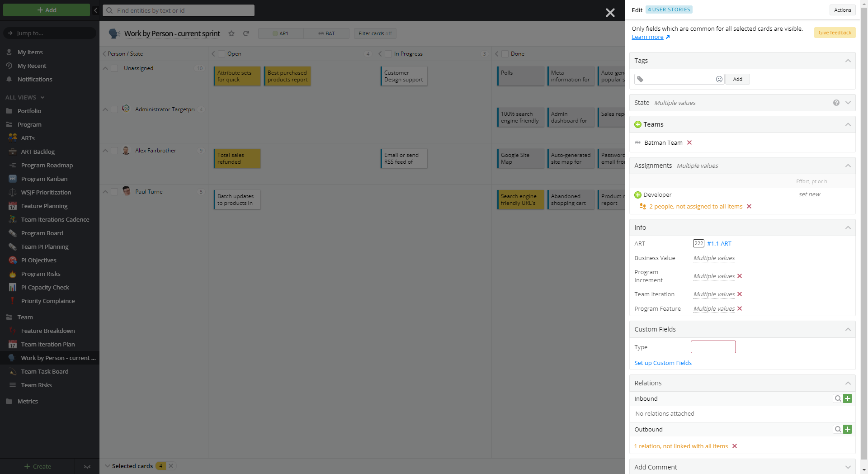Collapse the Info section
The image size is (868, 474).
[x=848, y=228]
